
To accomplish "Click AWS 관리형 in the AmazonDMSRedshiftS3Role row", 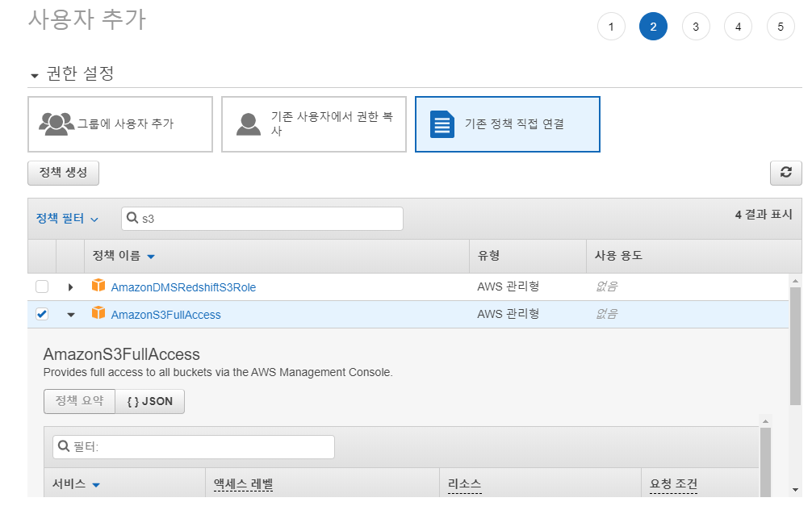I will 508,287.
